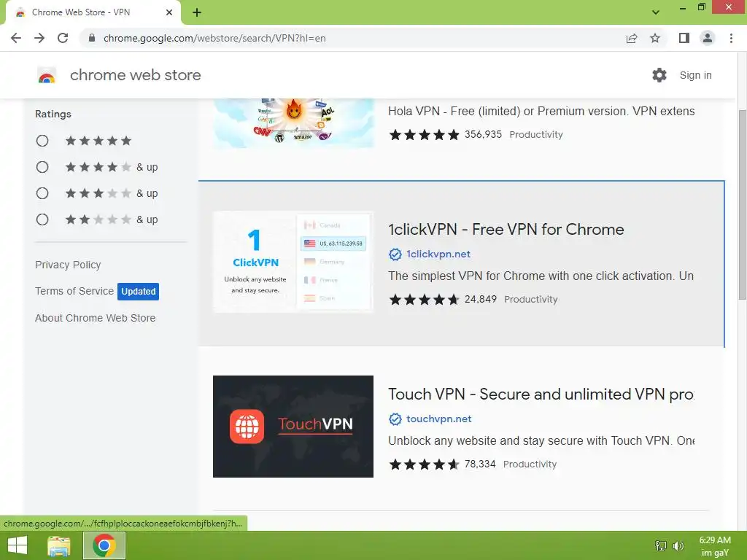This screenshot has height=560, width=747.
Task: Open Chrome three-dot menu
Action: (x=731, y=38)
